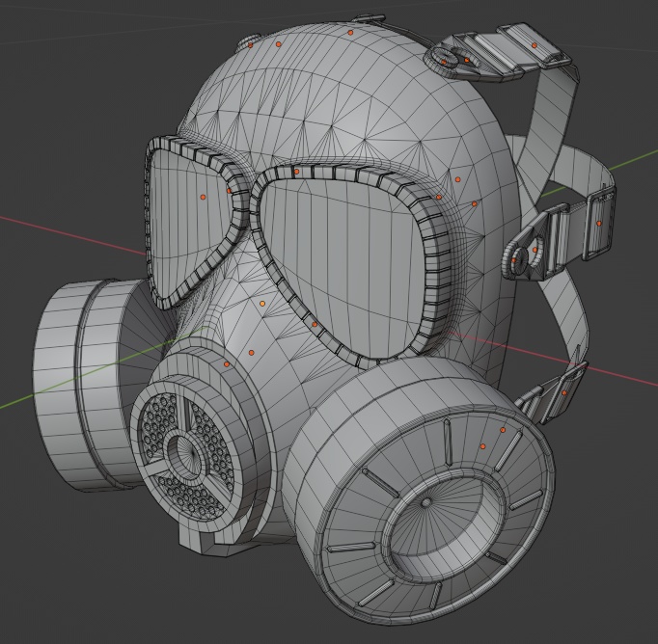The image size is (658, 644).
Task: Click the side strap buckle origin dot
Action: (599, 224)
